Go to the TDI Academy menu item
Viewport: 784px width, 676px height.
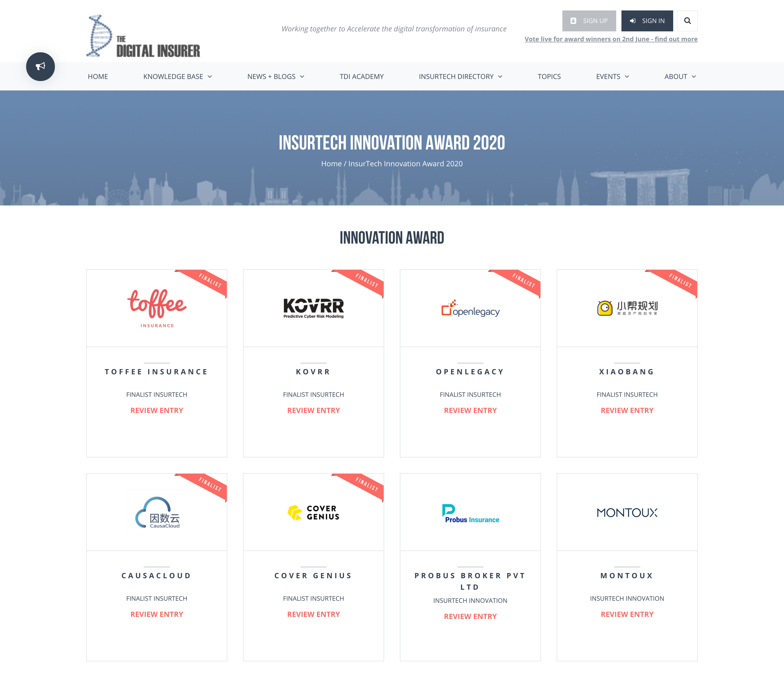coord(361,76)
